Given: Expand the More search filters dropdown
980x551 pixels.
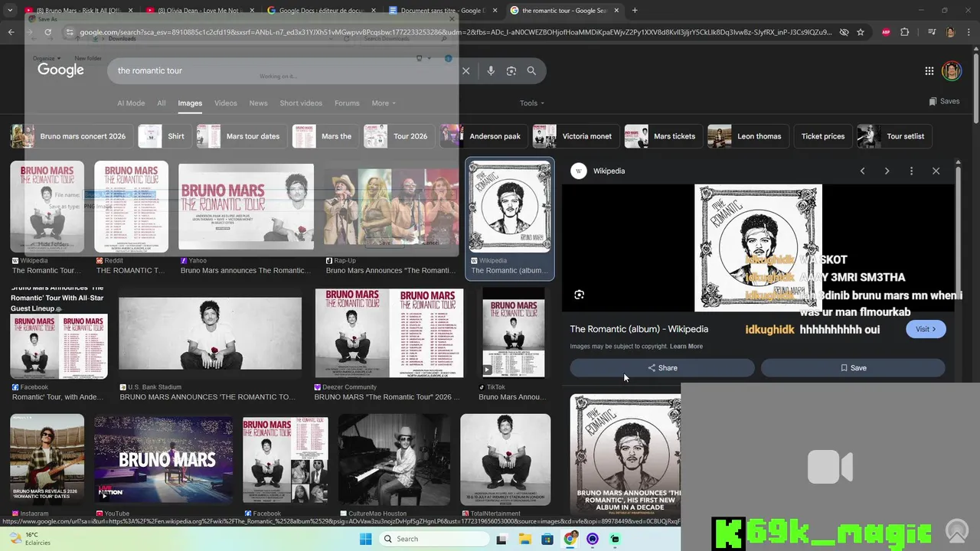Looking at the screenshot, I should click(x=384, y=103).
